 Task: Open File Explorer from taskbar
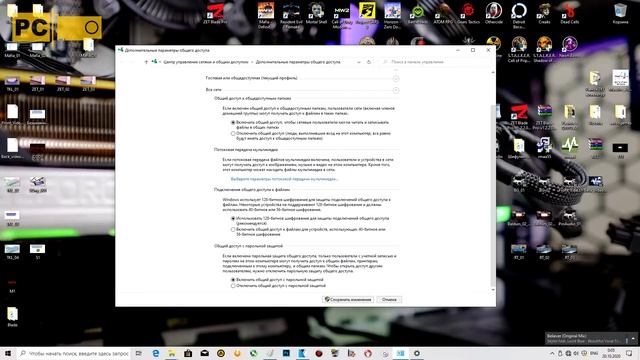[172, 353]
